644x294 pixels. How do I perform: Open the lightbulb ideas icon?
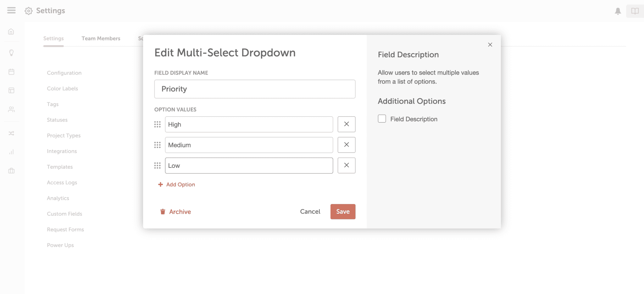(x=11, y=53)
